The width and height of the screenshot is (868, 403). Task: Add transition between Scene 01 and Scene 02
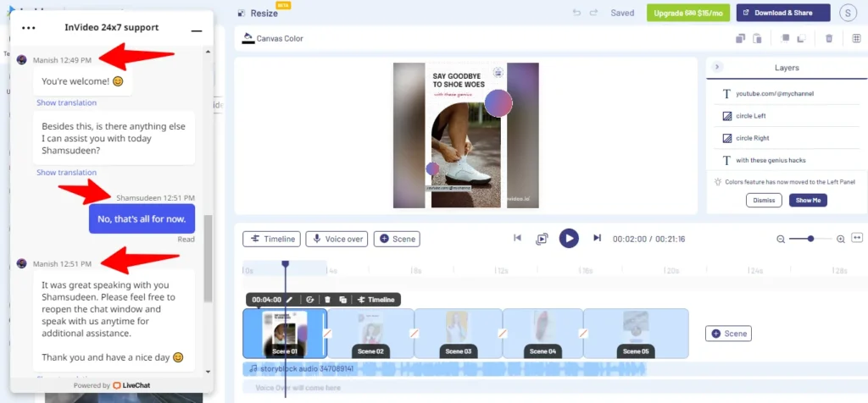click(x=328, y=334)
